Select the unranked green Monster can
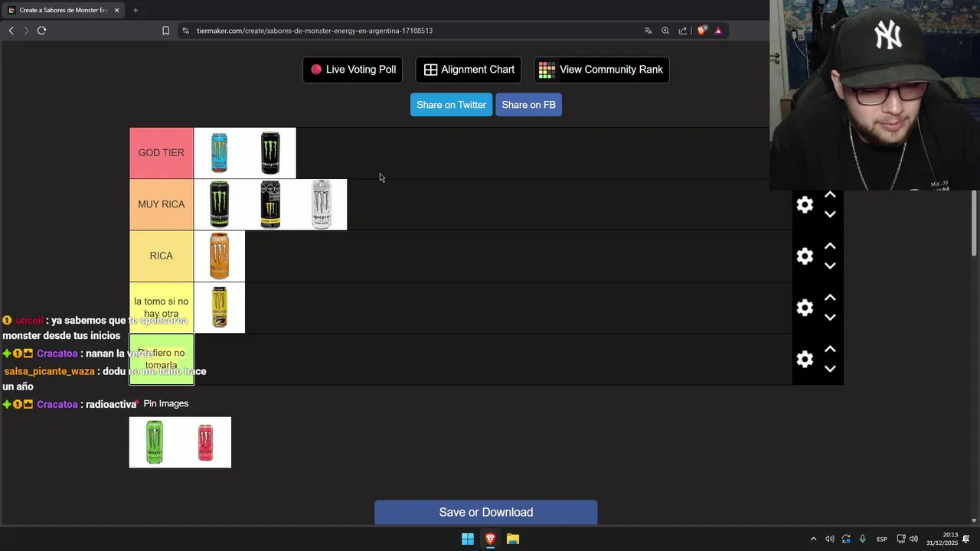The image size is (980, 551). (155, 442)
